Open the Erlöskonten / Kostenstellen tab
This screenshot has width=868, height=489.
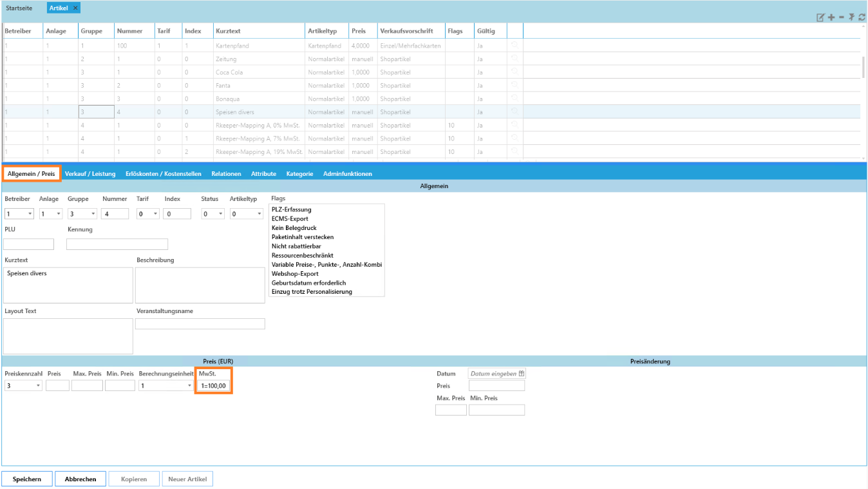point(164,174)
